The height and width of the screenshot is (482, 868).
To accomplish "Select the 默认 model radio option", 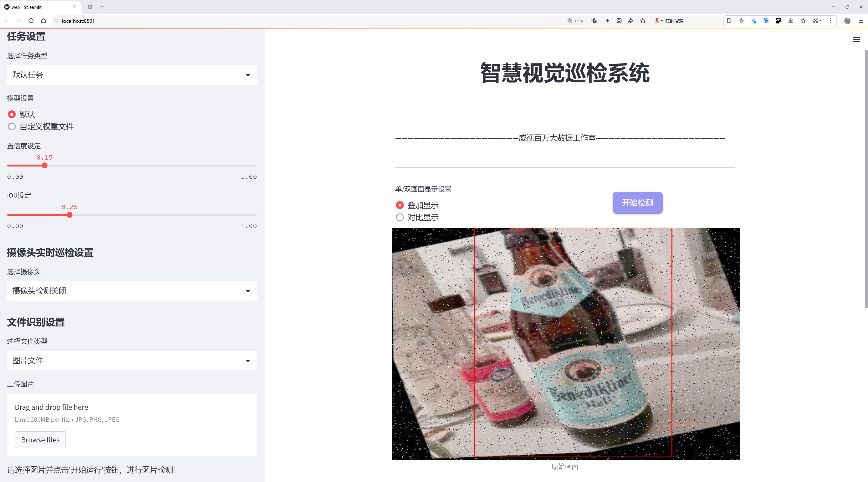I will pyautogui.click(x=21, y=114).
